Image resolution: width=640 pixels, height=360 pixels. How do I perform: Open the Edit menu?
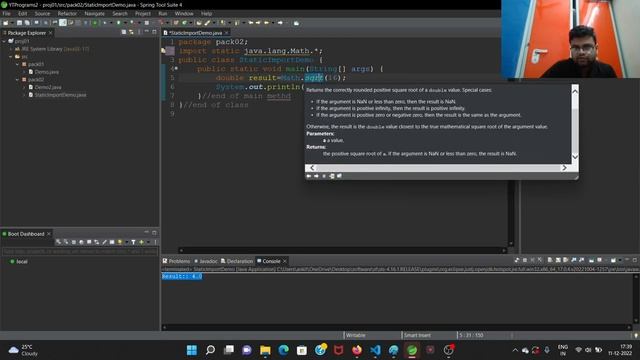click(x=22, y=13)
